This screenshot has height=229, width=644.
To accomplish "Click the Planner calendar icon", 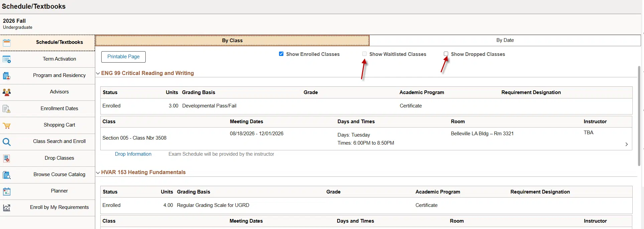I will 7,192.
